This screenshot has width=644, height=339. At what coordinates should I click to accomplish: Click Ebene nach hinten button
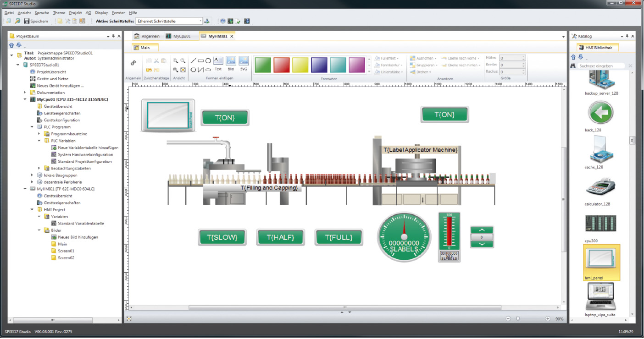click(461, 65)
